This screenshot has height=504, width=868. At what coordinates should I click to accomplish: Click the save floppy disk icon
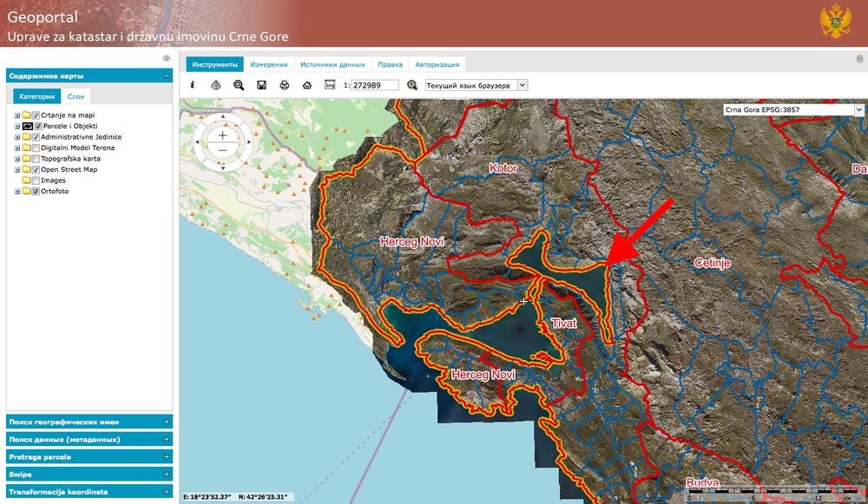(261, 85)
